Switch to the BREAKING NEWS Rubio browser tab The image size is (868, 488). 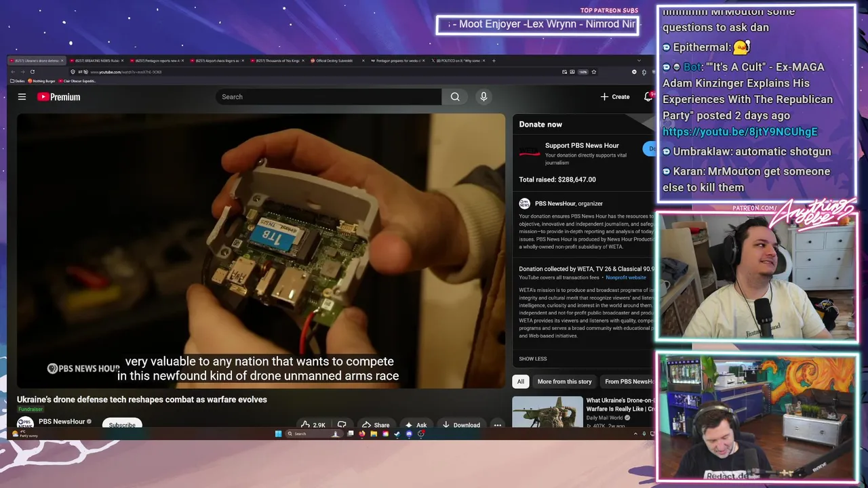click(x=96, y=61)
